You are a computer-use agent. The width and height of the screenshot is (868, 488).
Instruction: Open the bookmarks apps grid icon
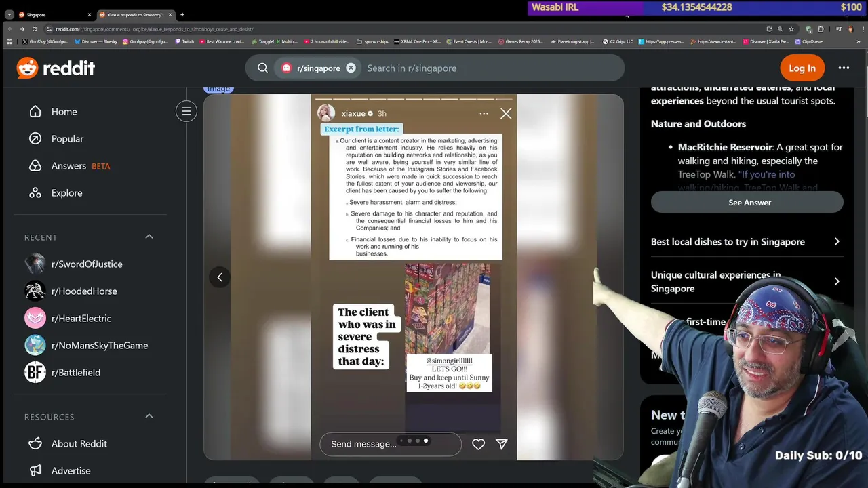9,42
